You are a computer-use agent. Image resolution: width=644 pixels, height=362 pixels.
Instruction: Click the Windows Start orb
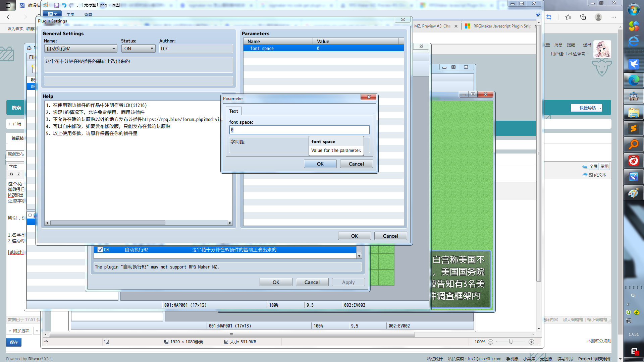[633, 10]
